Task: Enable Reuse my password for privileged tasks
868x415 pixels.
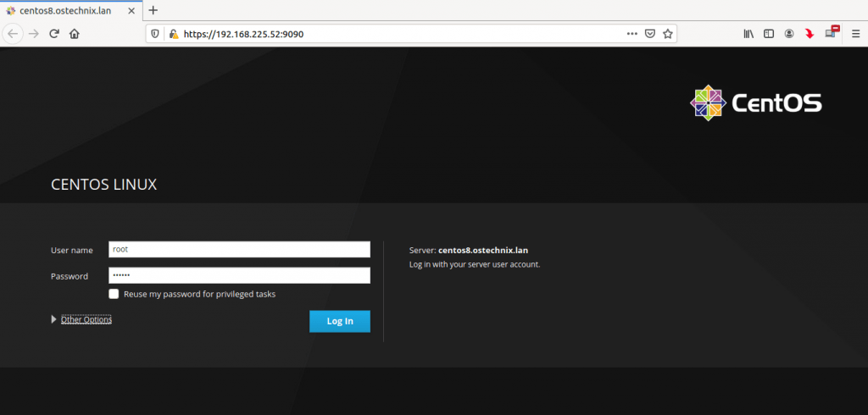Action: point(114,294)
